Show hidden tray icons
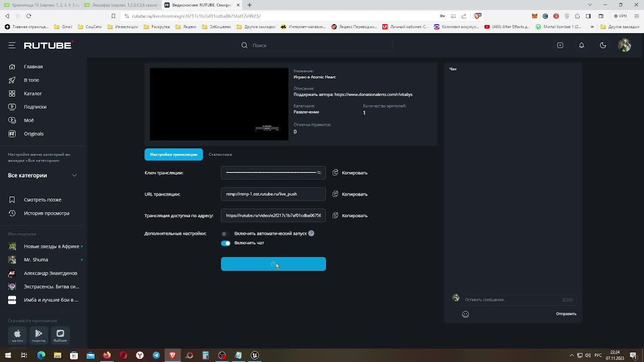Image resolution: width=644 pixels, height=362 pixels. click(x=572, y=355)
